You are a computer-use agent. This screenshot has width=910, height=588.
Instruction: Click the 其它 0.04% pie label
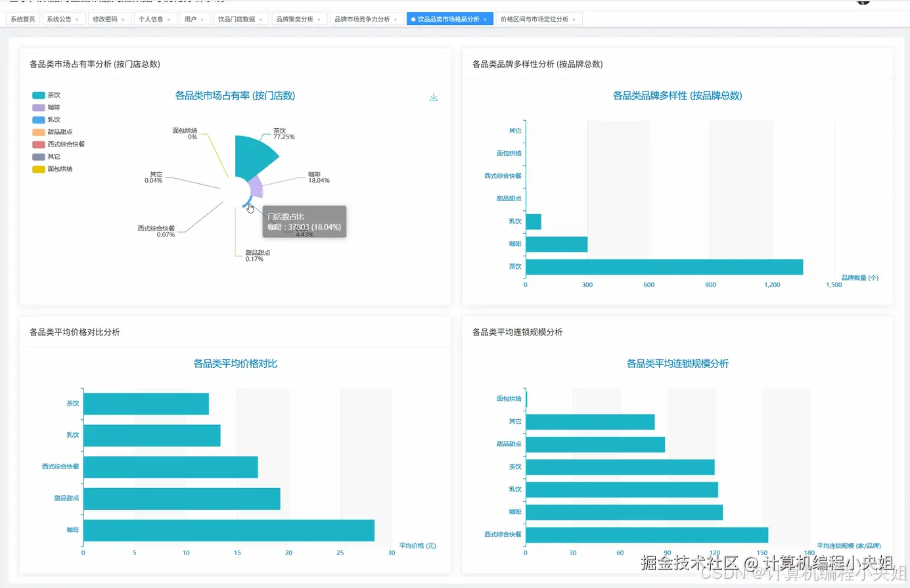click(x=154, y=177)
